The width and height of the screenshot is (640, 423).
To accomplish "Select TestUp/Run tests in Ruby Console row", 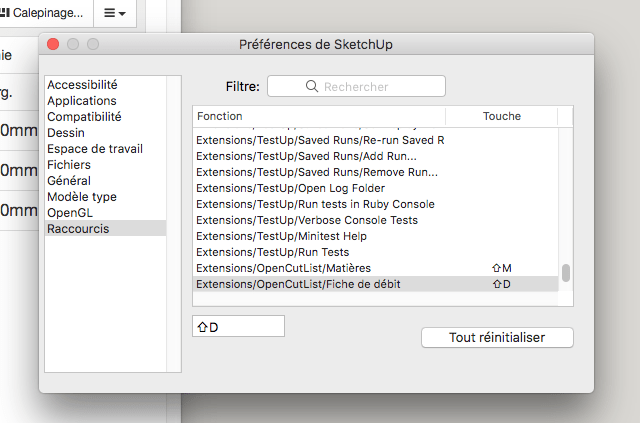I will click(376, 204).
